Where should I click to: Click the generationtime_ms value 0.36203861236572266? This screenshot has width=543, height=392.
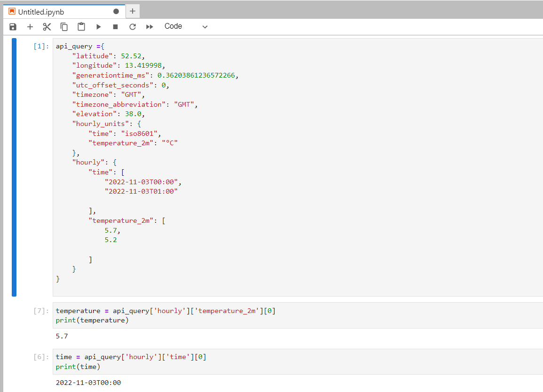[x=196, y=75]
